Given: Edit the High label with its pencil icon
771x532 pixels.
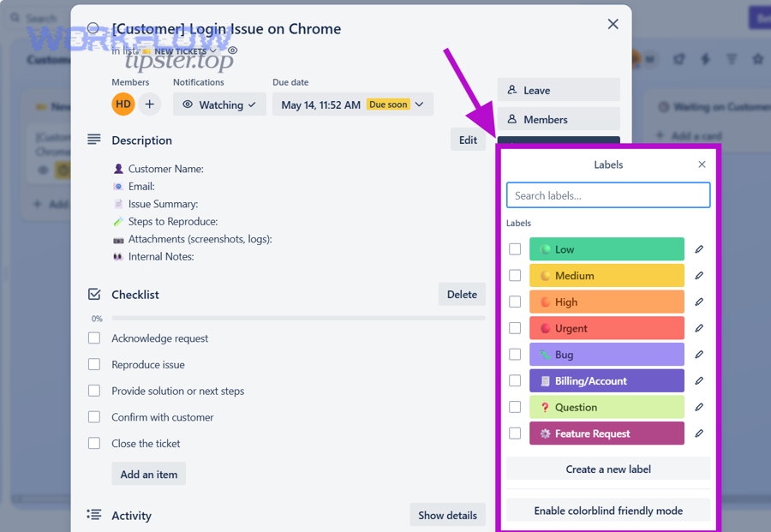Looking at the screenshot, I should tap(699, 302).
